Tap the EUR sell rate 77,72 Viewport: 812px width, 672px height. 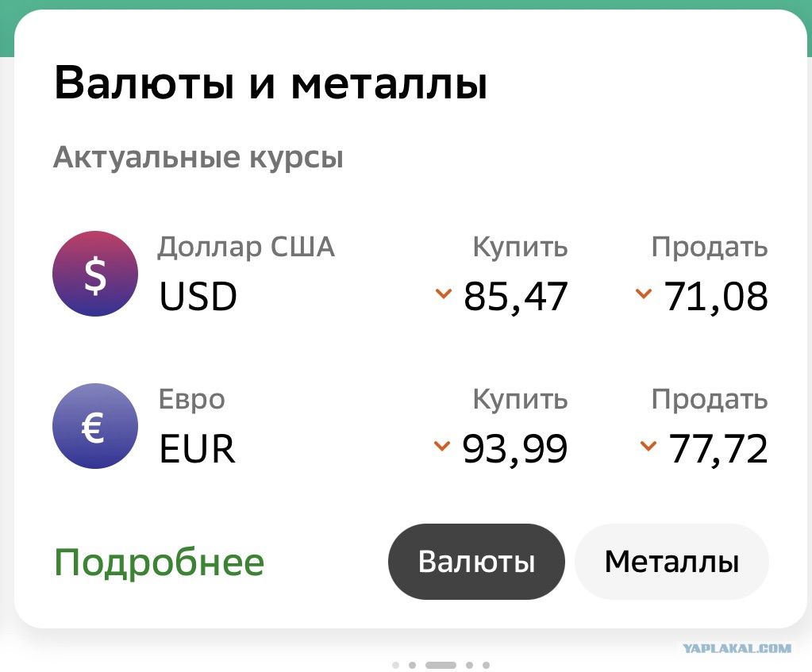coord(718,449)
